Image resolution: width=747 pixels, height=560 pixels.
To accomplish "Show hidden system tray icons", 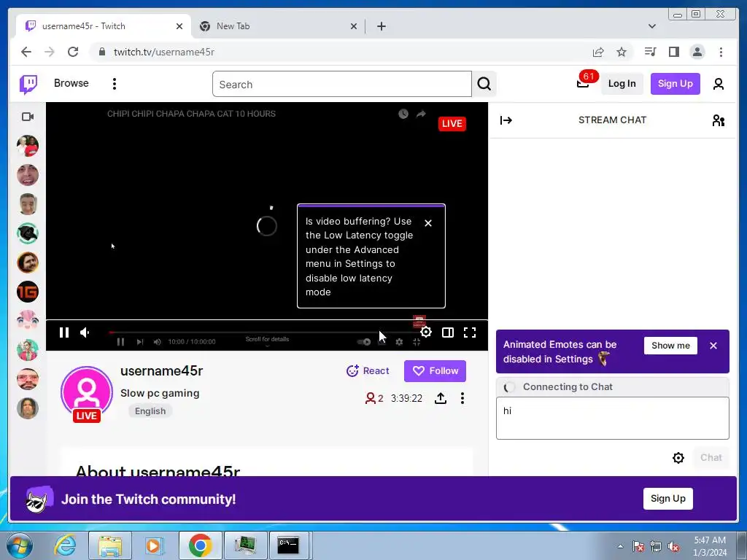I will (x=620, y=547).
